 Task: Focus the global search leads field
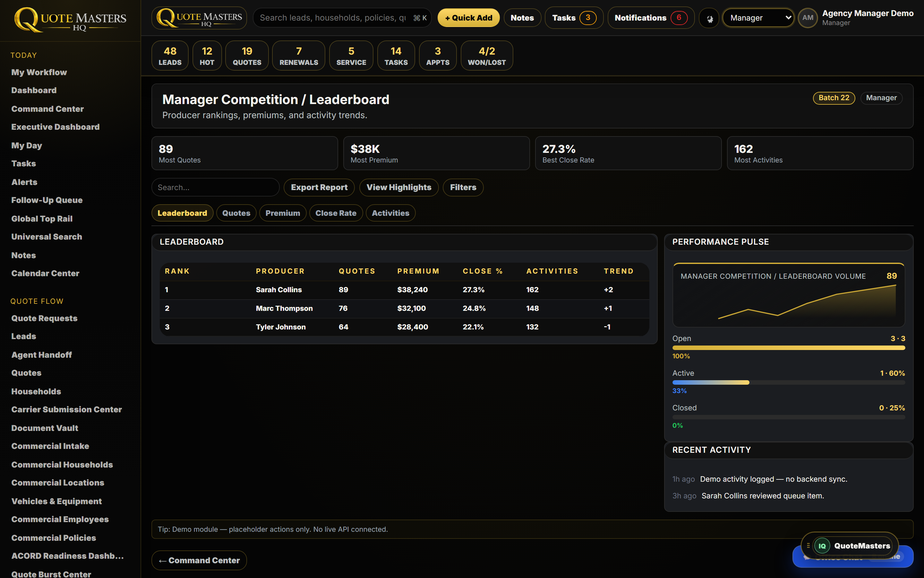pyautogui.click(x=342, y=18)
